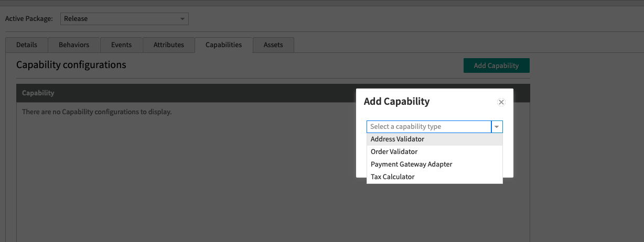
Task: Choose Order Validator from the list
Action: click(x=434, y=152)
